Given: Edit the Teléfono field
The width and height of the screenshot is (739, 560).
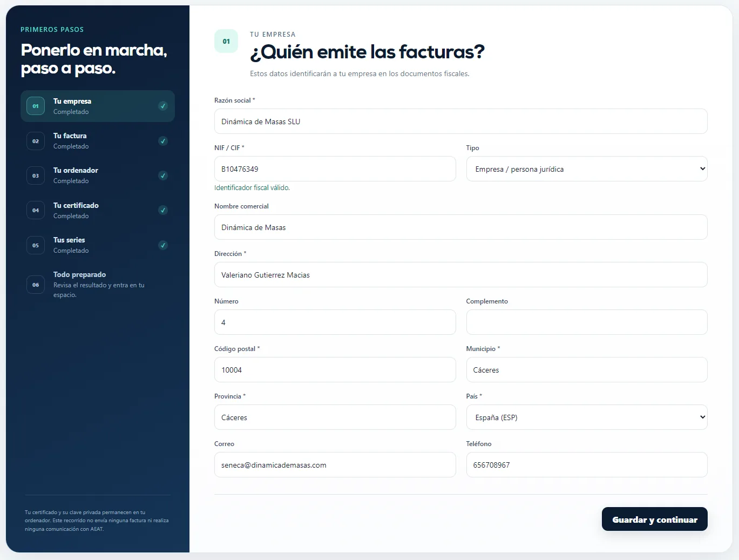Looking at the screenshot, I should coord(587,465).
